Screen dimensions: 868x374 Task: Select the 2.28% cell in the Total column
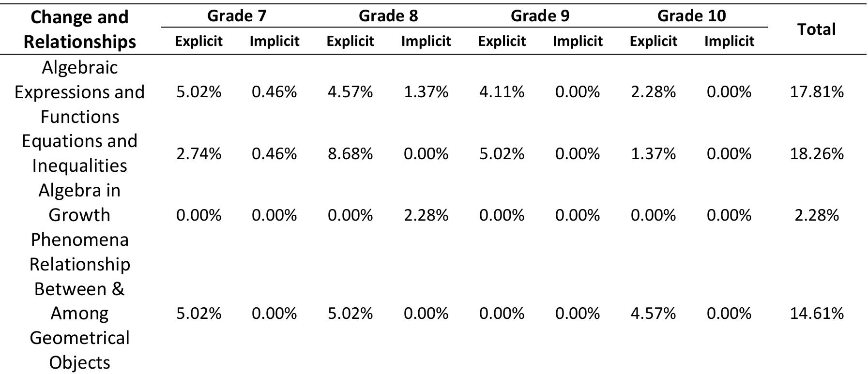(x=817, y=215)
